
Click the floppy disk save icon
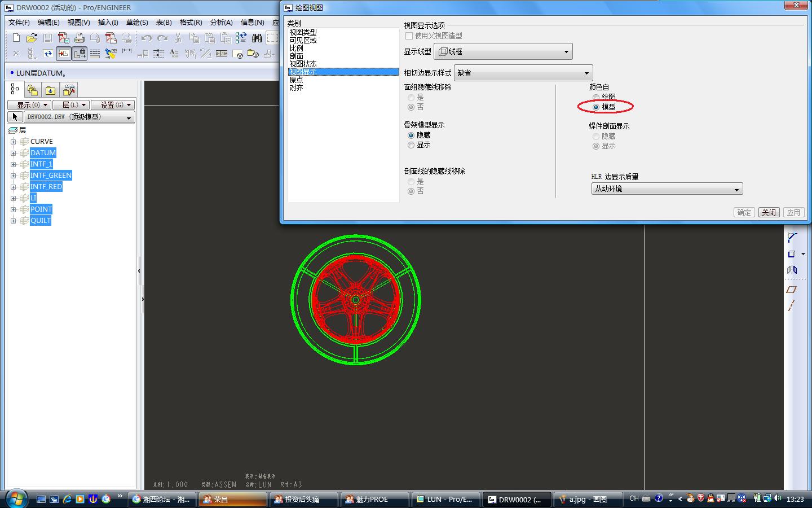coord(47,38)
